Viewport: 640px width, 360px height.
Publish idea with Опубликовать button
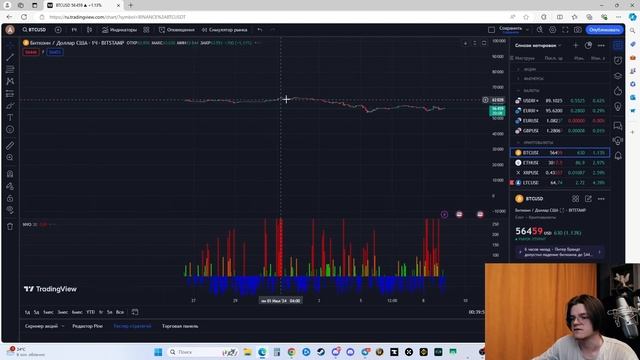click(604, 30)
